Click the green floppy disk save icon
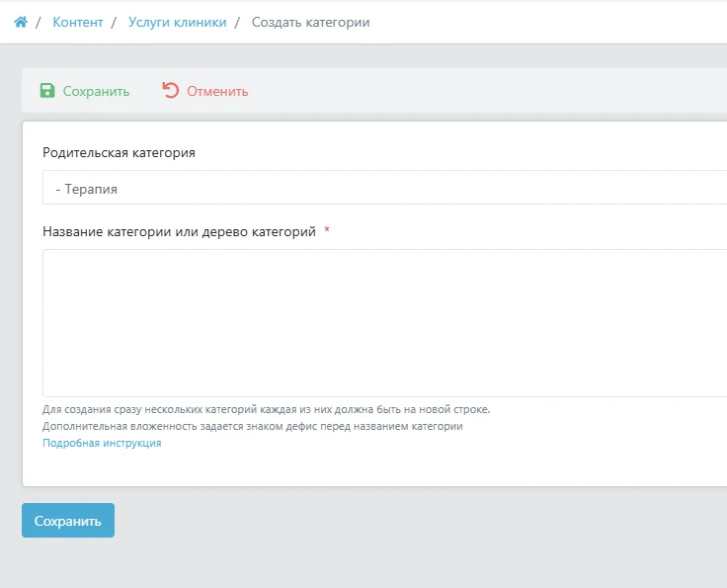 tap(47, 91)
